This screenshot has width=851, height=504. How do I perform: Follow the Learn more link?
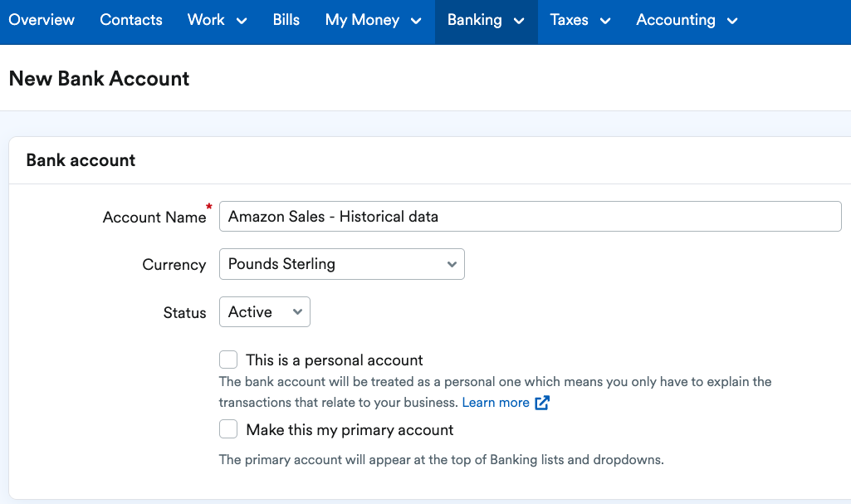(496, 403)
